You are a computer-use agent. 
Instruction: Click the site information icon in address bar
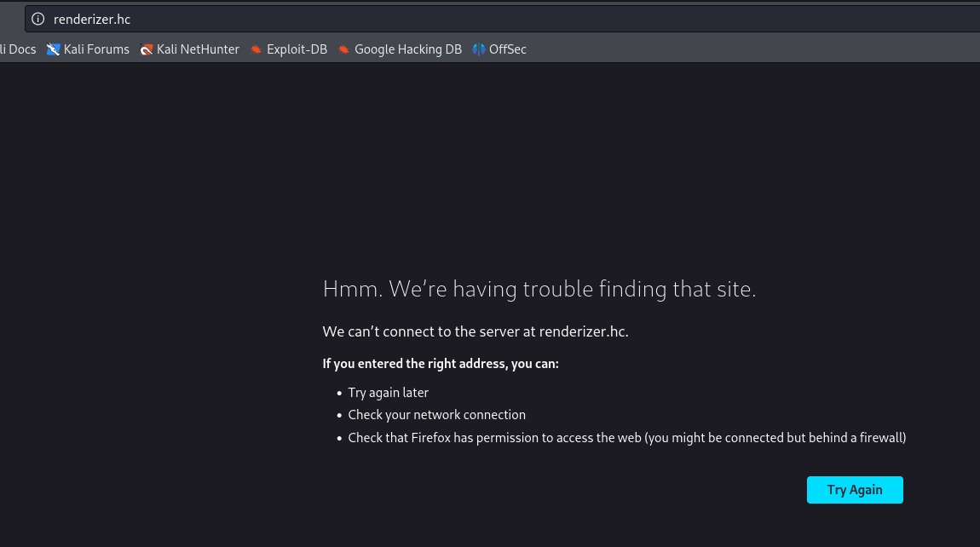tap(37, 19)
